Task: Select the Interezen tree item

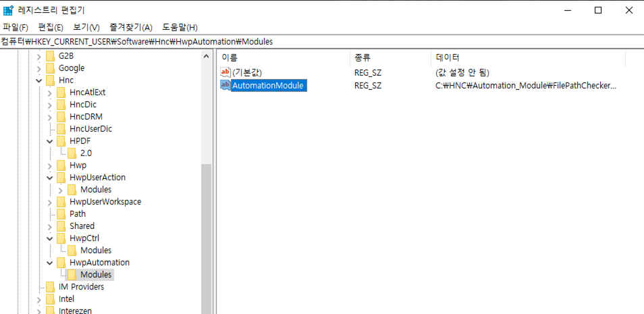Action: pos(75,311)
